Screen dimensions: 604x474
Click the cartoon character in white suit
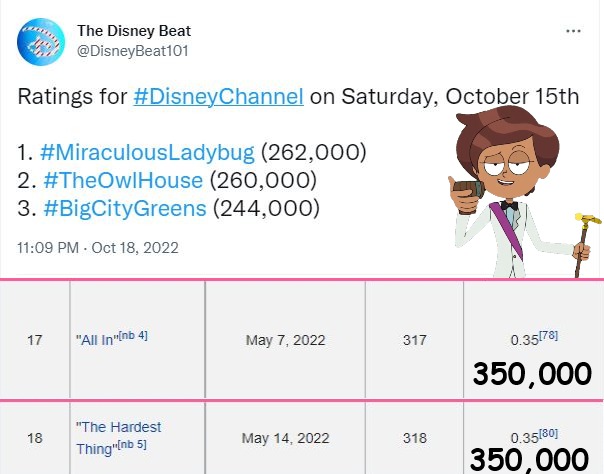pyautogui.click(x=520, y=191)
